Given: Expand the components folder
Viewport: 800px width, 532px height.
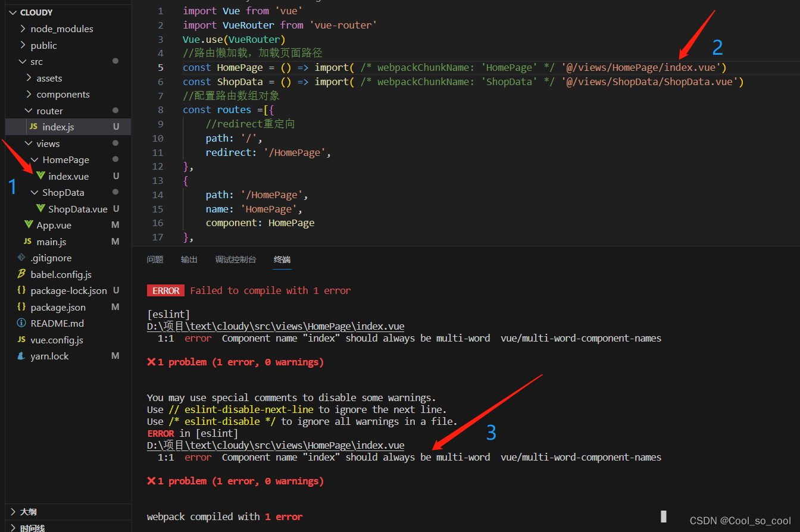Looking at the screenshot, I should click(x=29, y=94).
